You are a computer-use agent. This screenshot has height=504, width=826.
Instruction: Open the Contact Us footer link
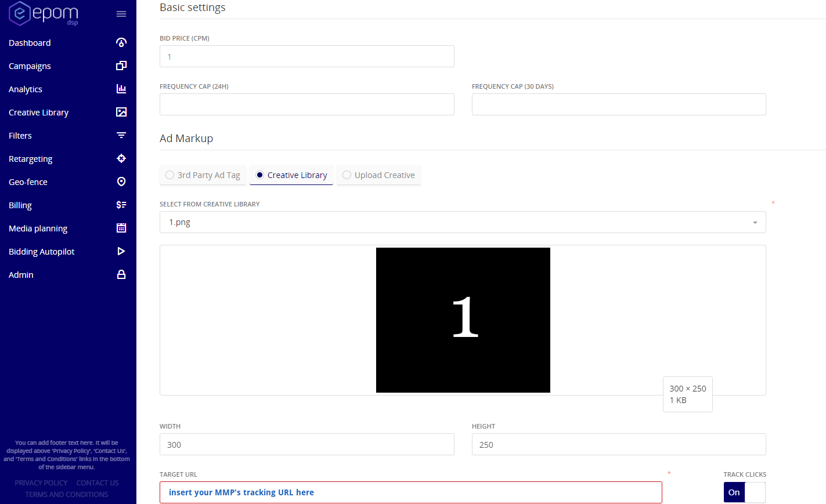pyautogui.click(x=98, y=483)
